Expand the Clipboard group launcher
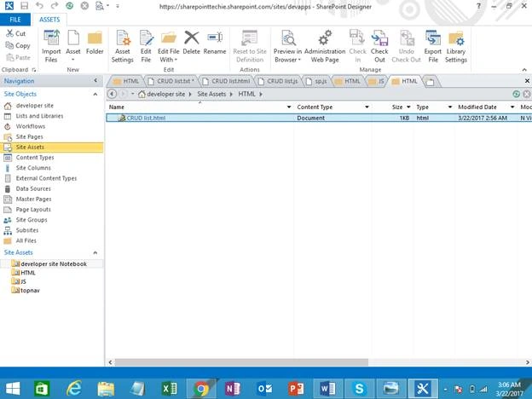 [34, 70]
